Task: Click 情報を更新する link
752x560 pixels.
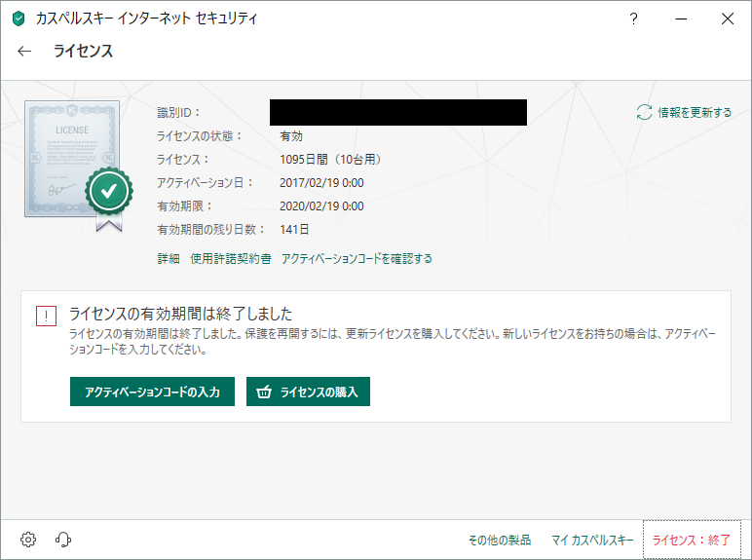Action: 695,112
